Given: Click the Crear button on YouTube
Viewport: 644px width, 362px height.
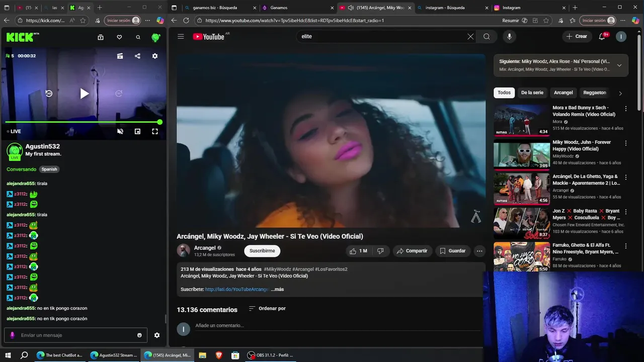Looking at the screenshot, I should pyautogui.click(x=577, y=36).
